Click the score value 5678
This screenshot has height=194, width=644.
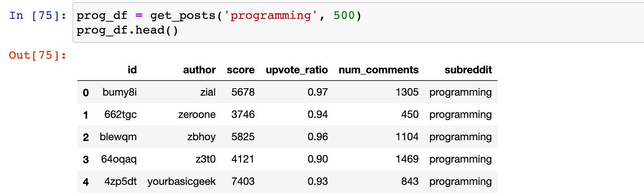coord(242,92)
